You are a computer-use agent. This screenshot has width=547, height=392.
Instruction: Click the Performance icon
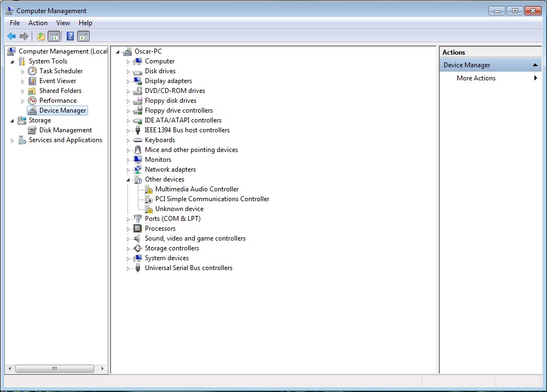pos(32,101)
